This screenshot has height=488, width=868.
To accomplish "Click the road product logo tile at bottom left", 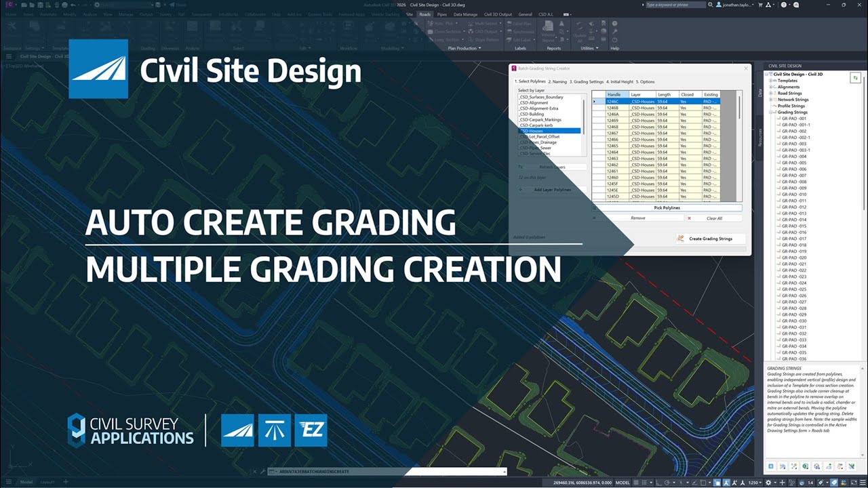I will click(238, 430).
